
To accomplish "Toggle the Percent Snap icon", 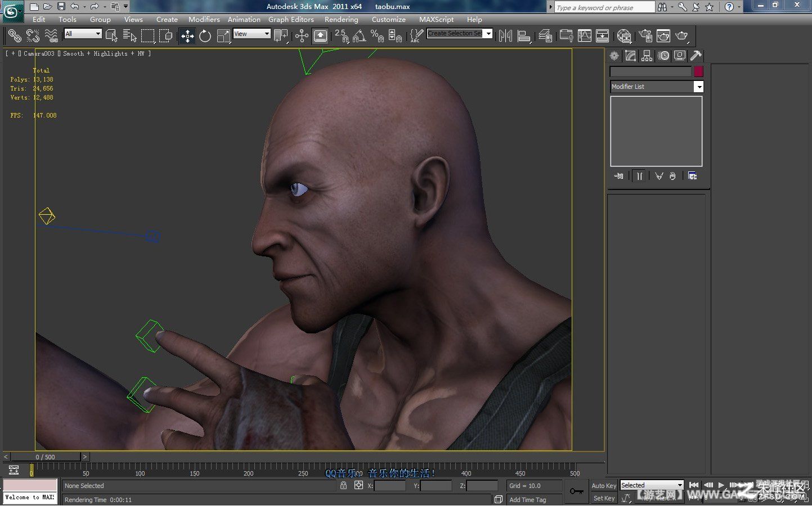I will [x=377, y=36].
